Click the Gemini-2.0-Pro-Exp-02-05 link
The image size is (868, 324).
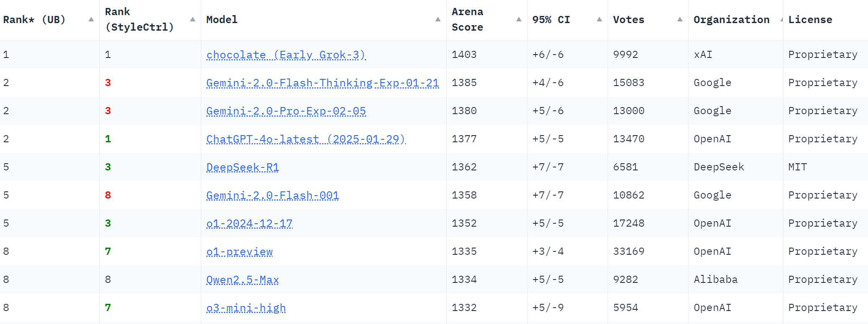click(286, 111)
